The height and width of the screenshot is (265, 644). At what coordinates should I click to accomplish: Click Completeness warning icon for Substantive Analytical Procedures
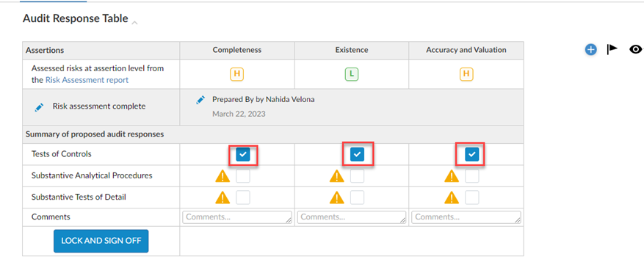[x=222, y=176]
